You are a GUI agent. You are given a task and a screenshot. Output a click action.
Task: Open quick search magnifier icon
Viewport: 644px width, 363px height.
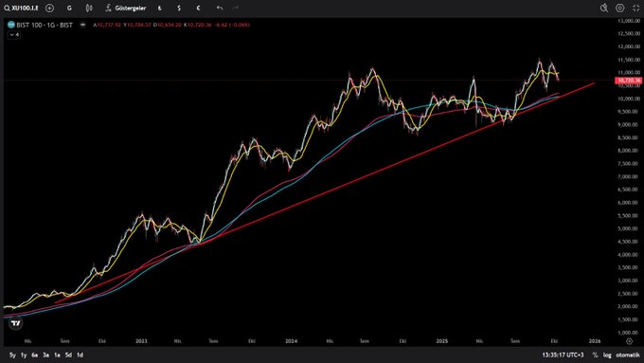pyautogui.click(x=604, y=8)
